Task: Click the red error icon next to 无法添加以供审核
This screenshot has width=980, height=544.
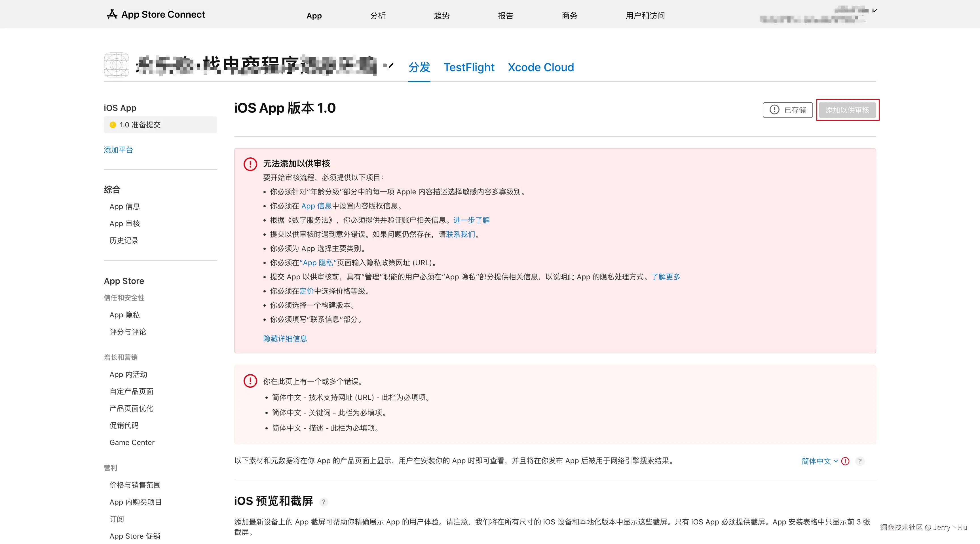Action: coord(250,164)
